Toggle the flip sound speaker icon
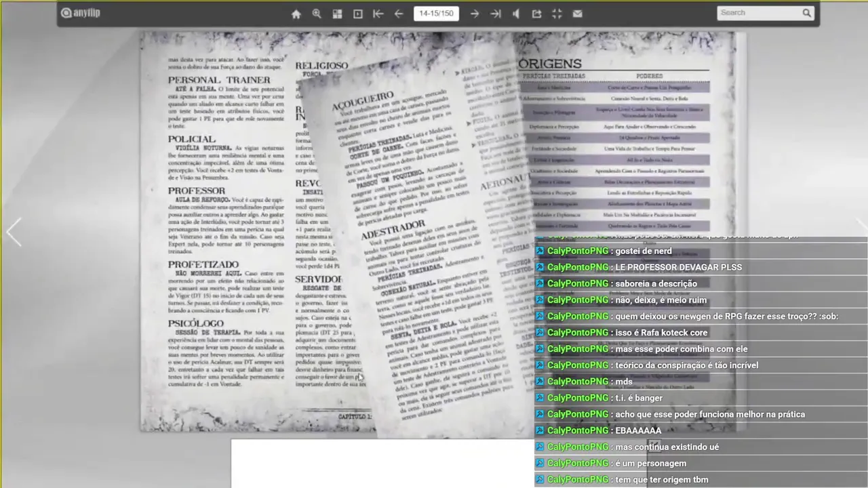Screen dimensions: 868x488 coord(516,14)
